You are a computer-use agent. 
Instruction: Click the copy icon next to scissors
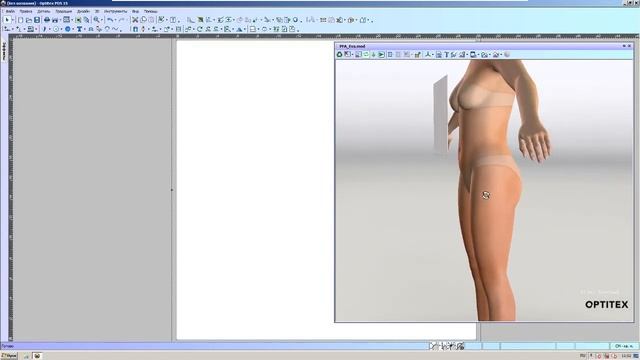143,20
